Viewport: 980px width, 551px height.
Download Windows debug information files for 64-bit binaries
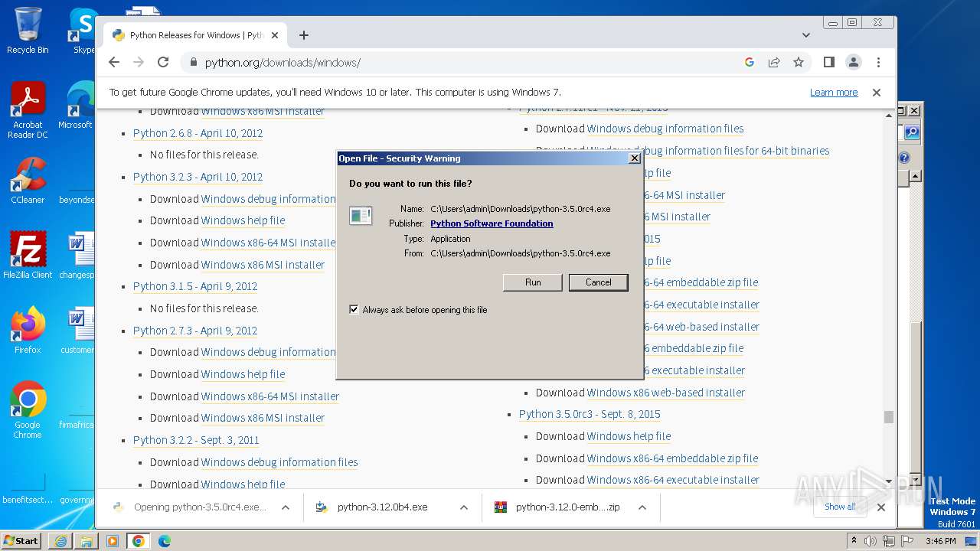[708, 151]
